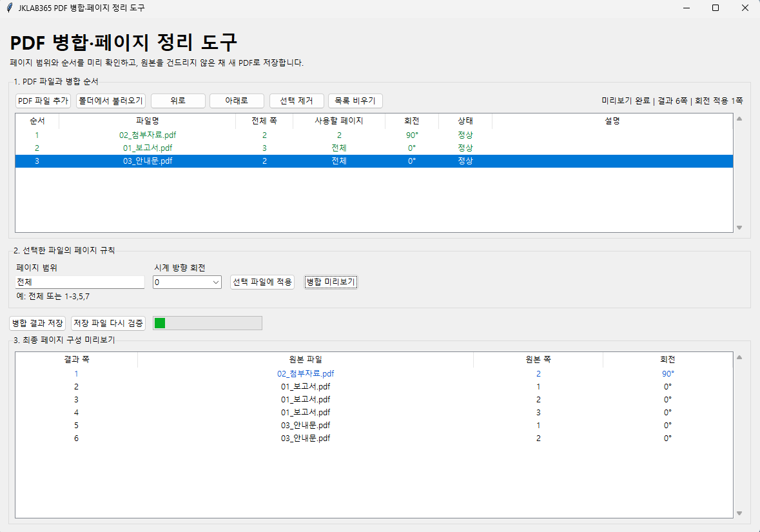Focus the 페이지 범위 input field
Viewport: 760px width, 532px height.
point(80,282)
